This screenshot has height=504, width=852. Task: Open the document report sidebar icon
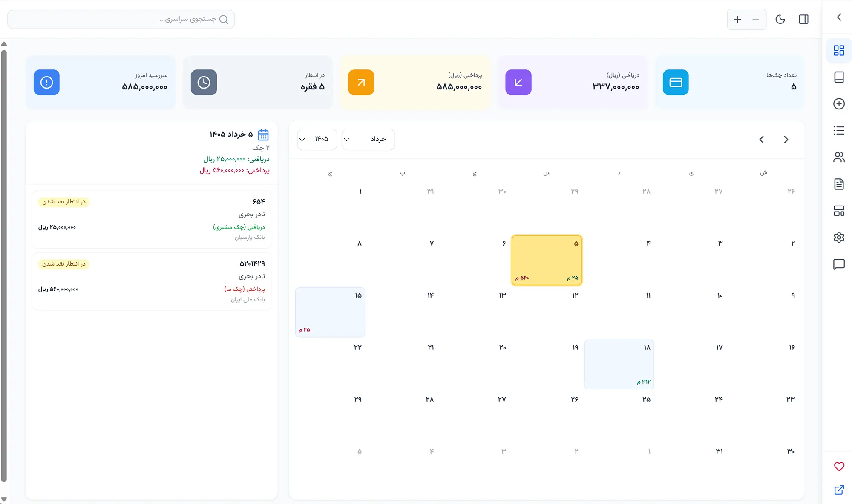tap(839, 184)
